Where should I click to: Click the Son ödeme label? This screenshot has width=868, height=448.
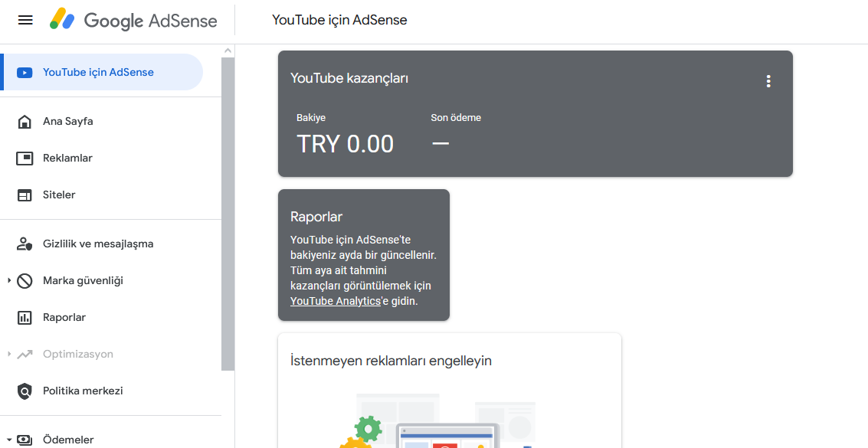(x=456, y=118)
